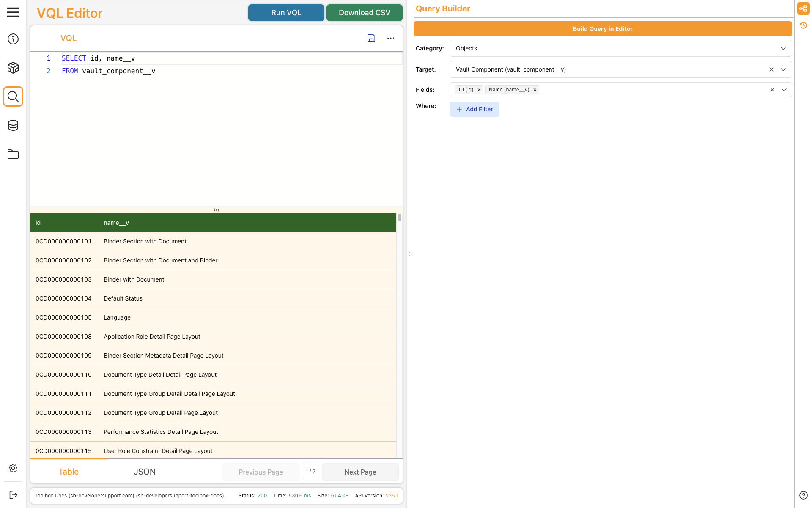812x508 pixels.
Task: Click the logout icon in sidebar
Action: point(13,495)
